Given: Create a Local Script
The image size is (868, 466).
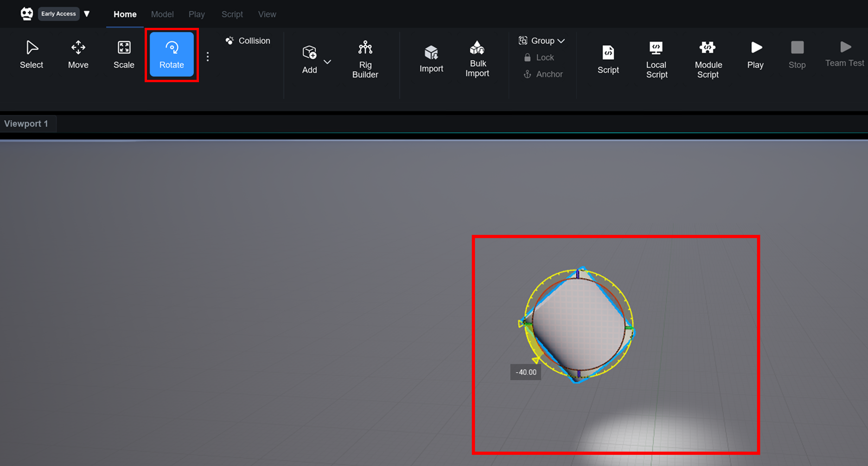Looking at the screenshot, I should coord(657,59).
